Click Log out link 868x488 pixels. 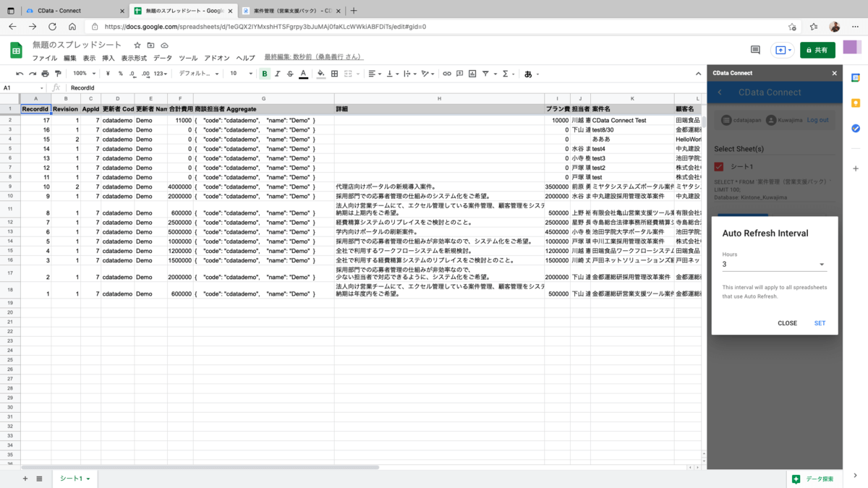(817, 120)
